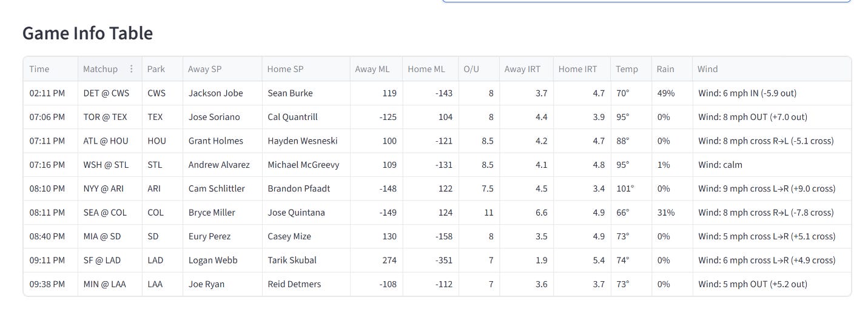Click the Park column header
Screen dimensions: 868x309
click(163, 69)
